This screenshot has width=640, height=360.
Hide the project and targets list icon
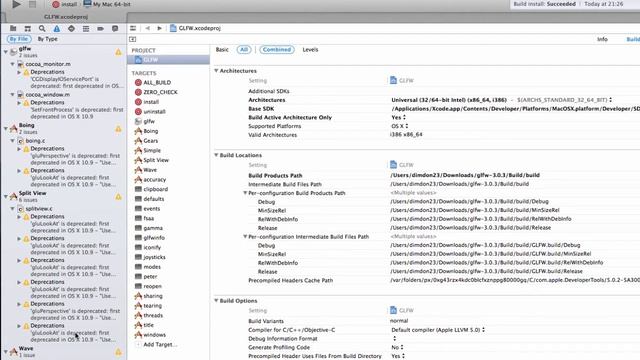click(133, 39)
